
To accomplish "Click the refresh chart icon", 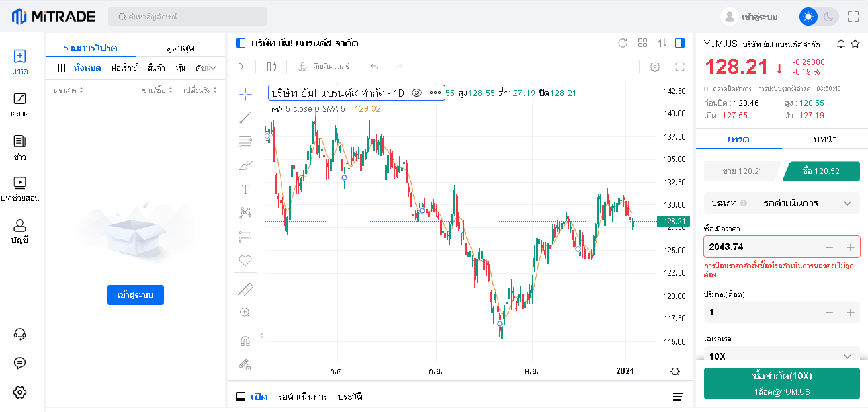I will click(x=623, y=43).
